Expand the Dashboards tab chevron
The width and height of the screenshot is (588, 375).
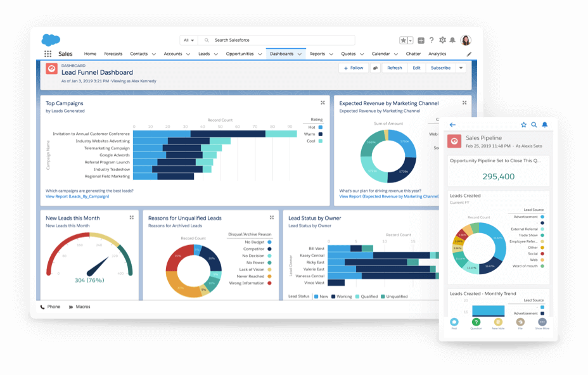point(300,54)
